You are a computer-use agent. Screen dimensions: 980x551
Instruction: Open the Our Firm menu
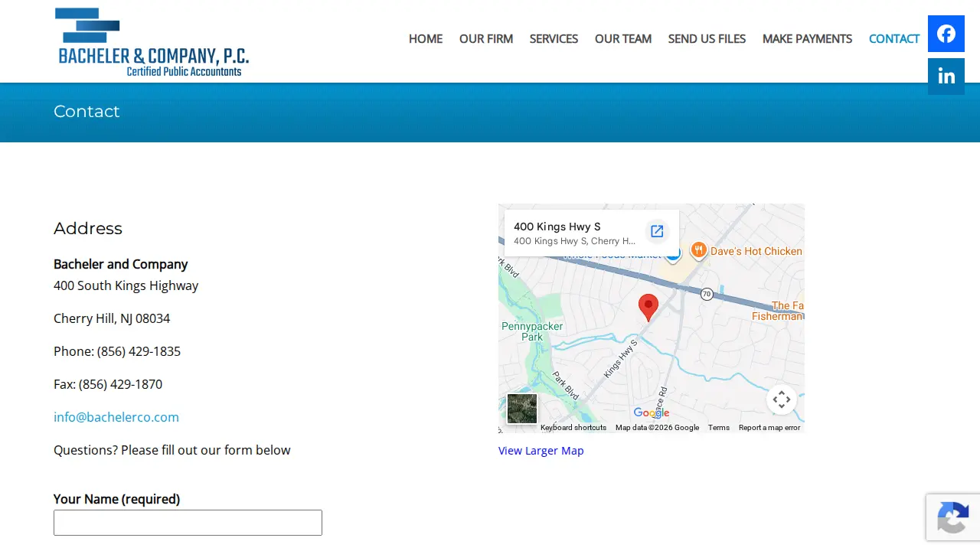[x=486, y=38]
